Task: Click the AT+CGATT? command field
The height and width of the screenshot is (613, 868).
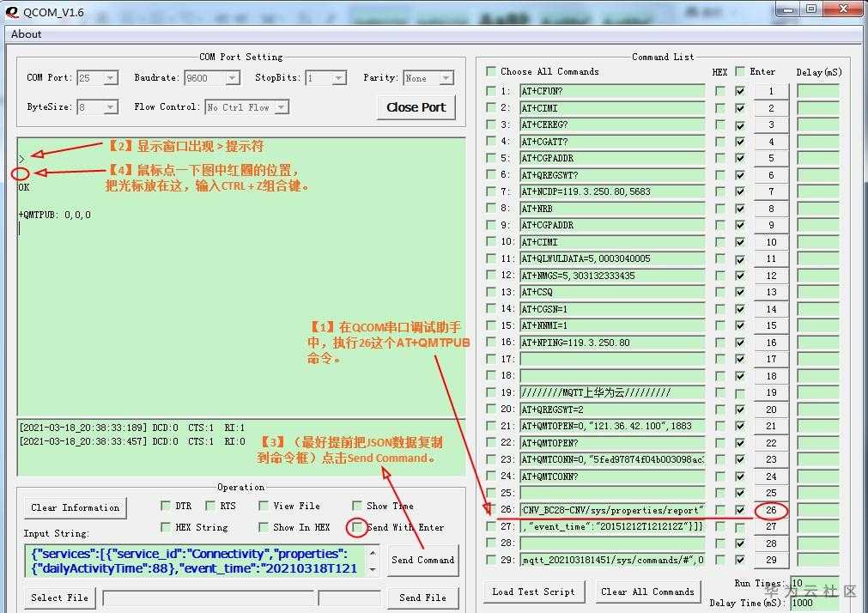Action: [612, 141]
